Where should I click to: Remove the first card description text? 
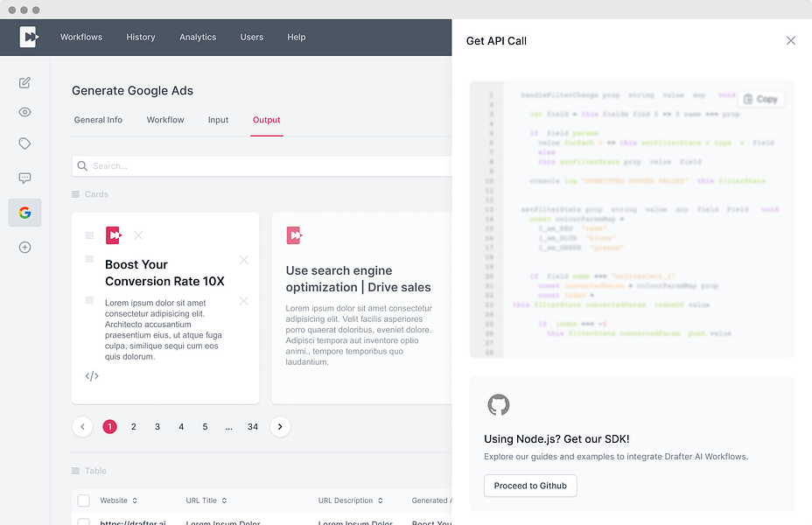(x=244, y=301)
